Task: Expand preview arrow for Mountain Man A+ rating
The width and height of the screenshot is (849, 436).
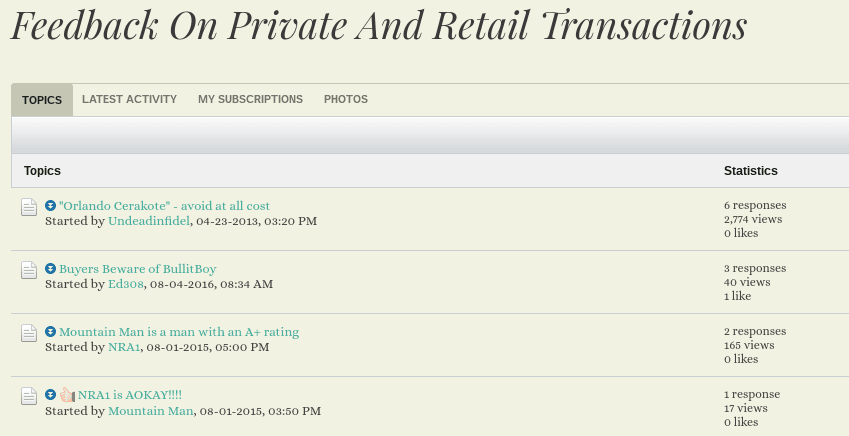Action: point(50,331)
